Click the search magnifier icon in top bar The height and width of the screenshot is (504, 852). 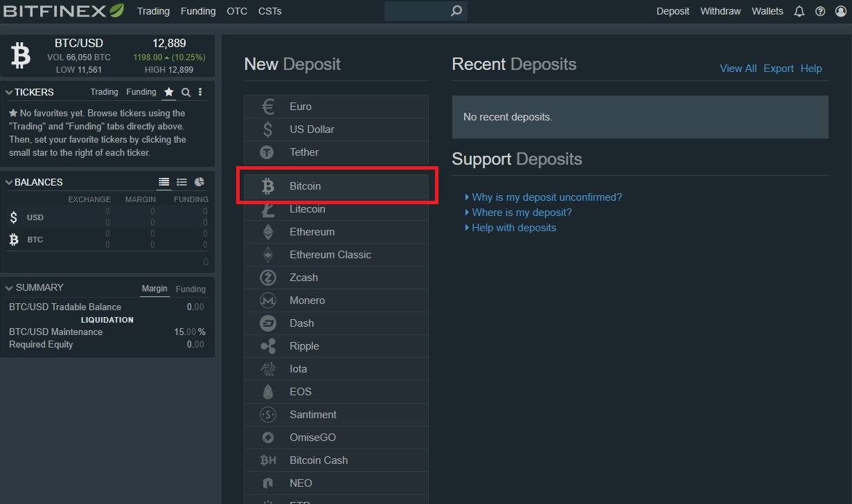point(456,11)
